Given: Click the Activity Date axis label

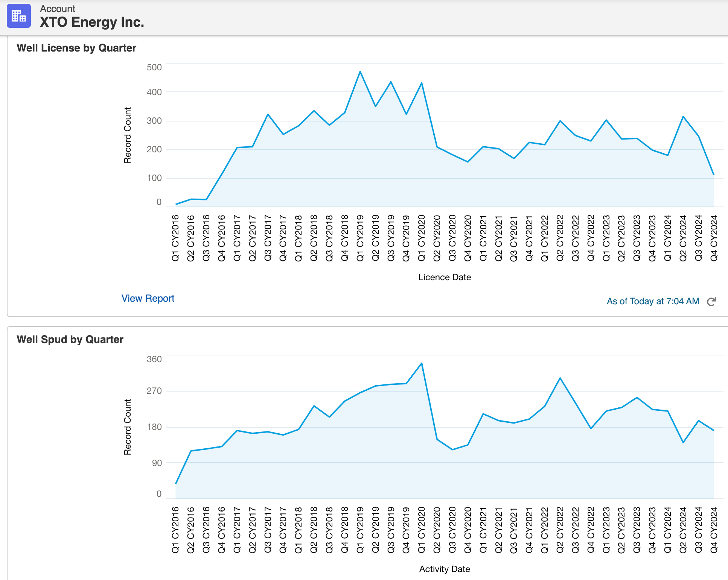Looking at the screenshot, I should click(x=444, y=569).
